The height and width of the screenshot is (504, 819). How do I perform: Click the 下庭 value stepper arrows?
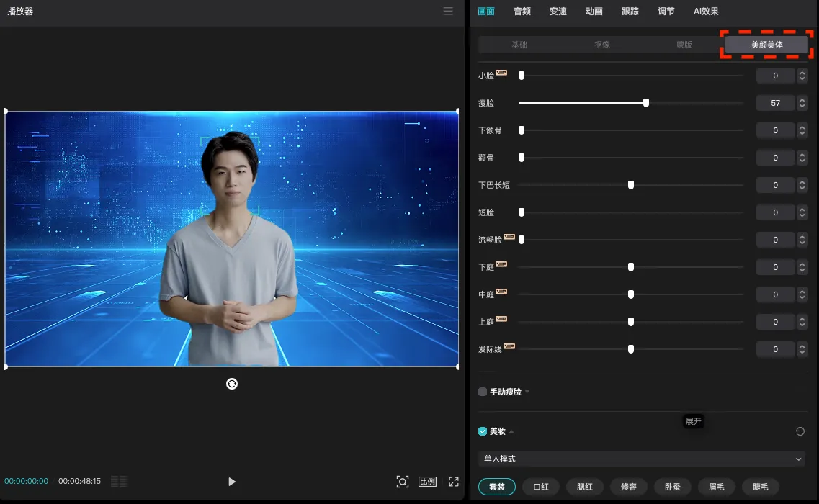(802, 267)
